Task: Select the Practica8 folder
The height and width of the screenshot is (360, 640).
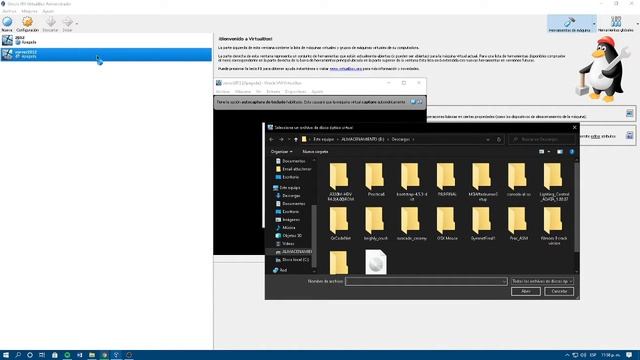Action: click(x=376, y=180)
